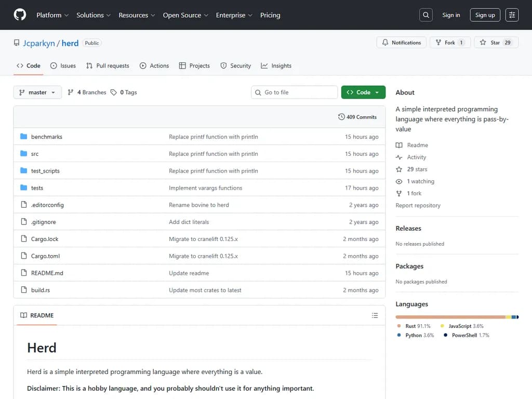
Task: Open the Security tab
Action: pyautogui.click(x=236, y=65)
